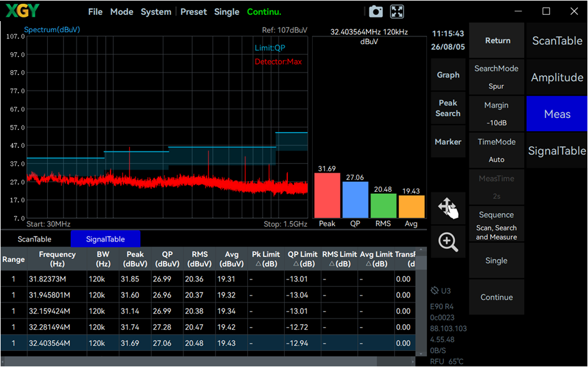Open the File menu
588x367 pixels.
coord(95,12)
